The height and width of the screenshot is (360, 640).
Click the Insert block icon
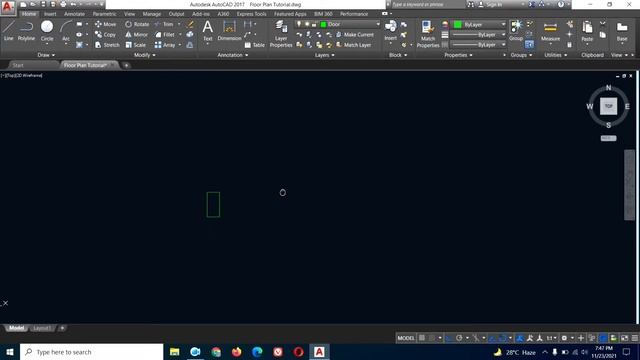391,31
